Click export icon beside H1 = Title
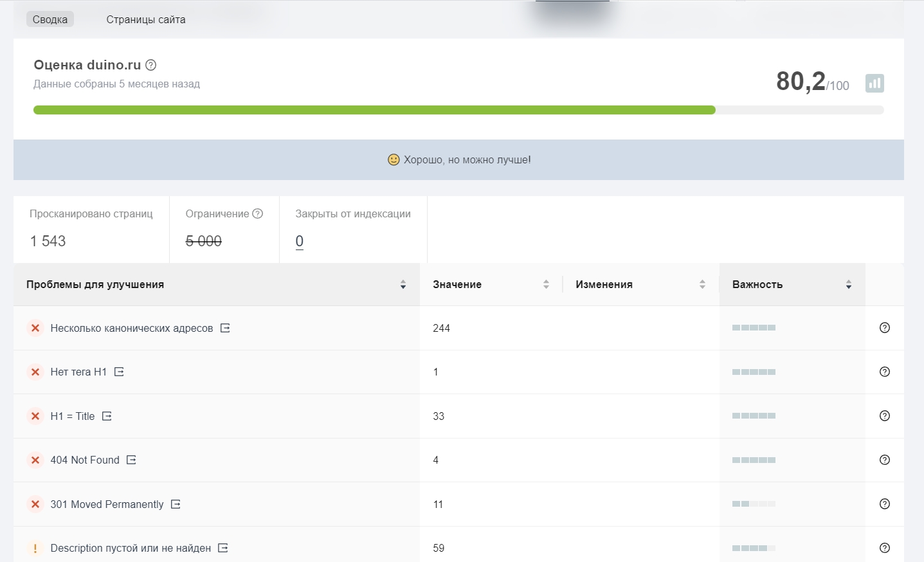Screen dimensions: 924x562 click(107, 416)
